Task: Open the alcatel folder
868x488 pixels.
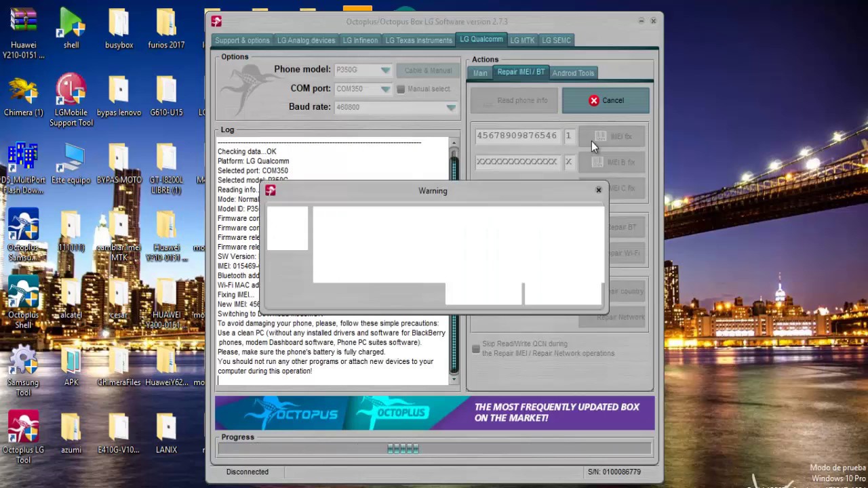Action: [71, 299]
